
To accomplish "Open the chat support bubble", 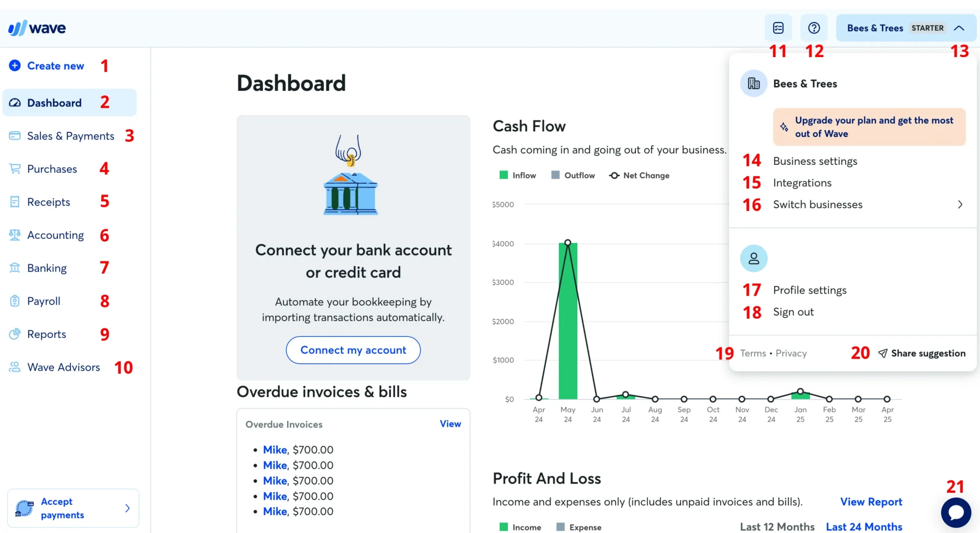I will [x=956, y=513].
